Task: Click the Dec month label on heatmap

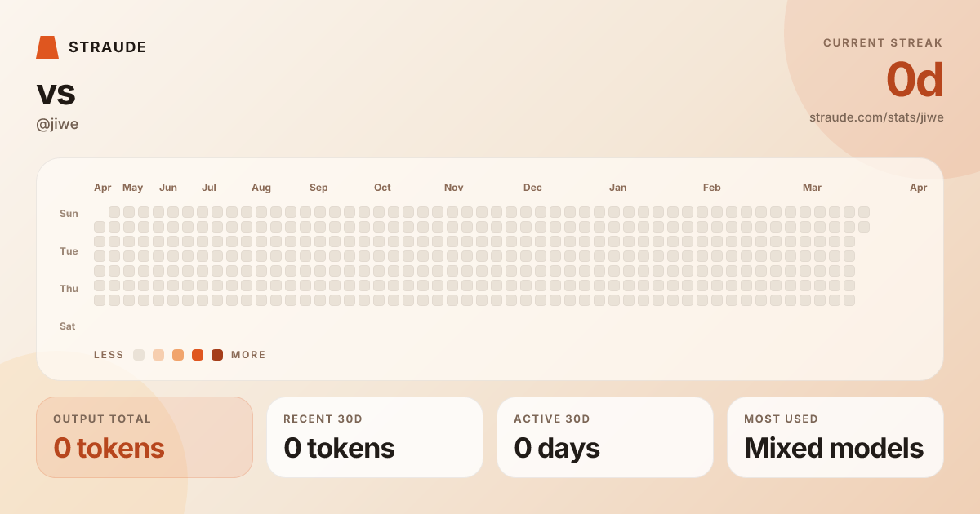Action: coord(532,188)
